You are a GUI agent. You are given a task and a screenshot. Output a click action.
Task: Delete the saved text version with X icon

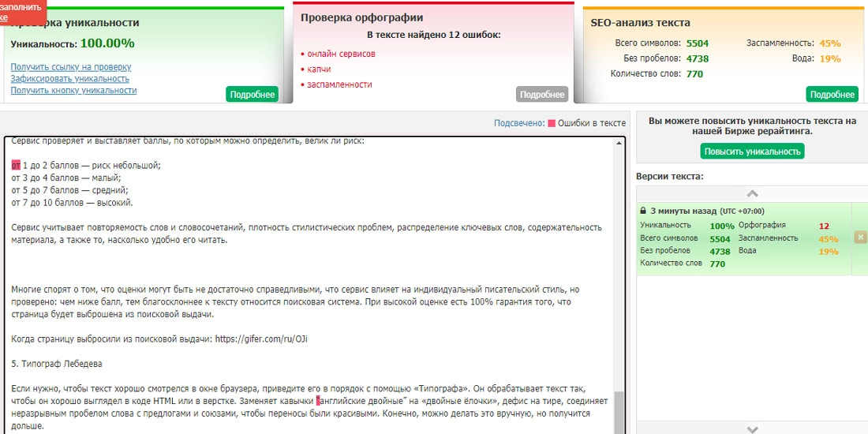coord(861,238)
